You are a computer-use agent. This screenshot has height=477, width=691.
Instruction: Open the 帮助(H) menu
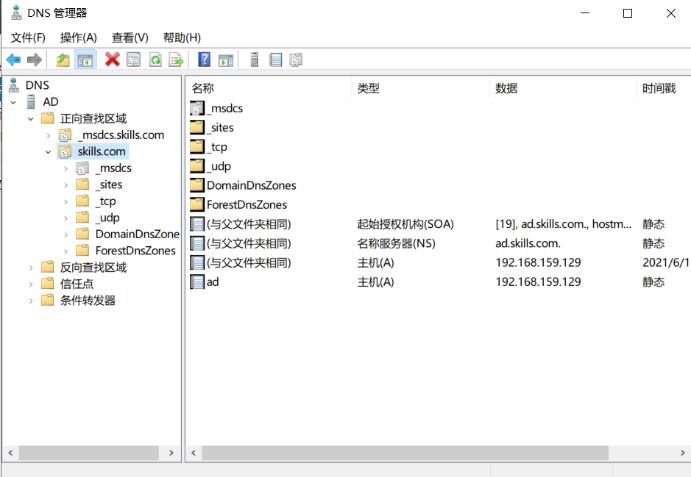coord(182,37)
